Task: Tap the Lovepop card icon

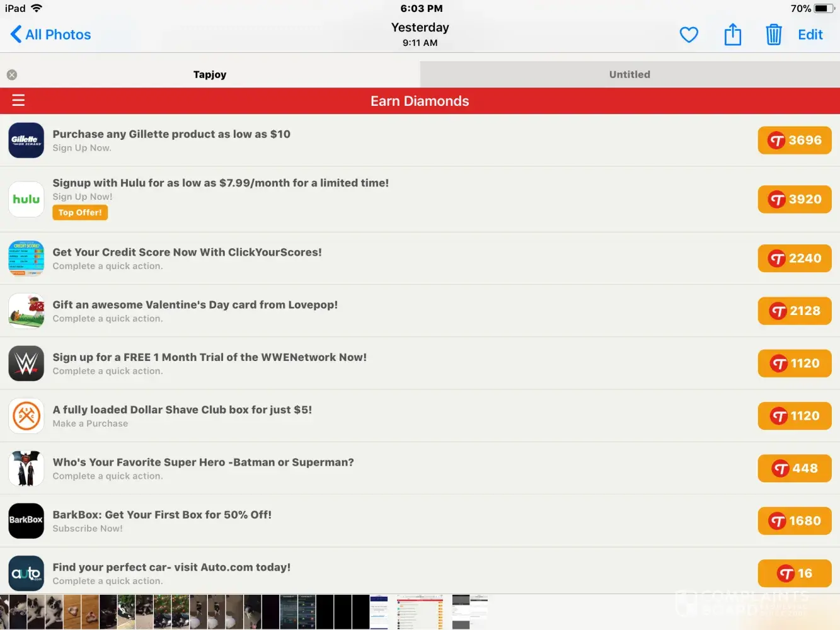Action: 26,311
